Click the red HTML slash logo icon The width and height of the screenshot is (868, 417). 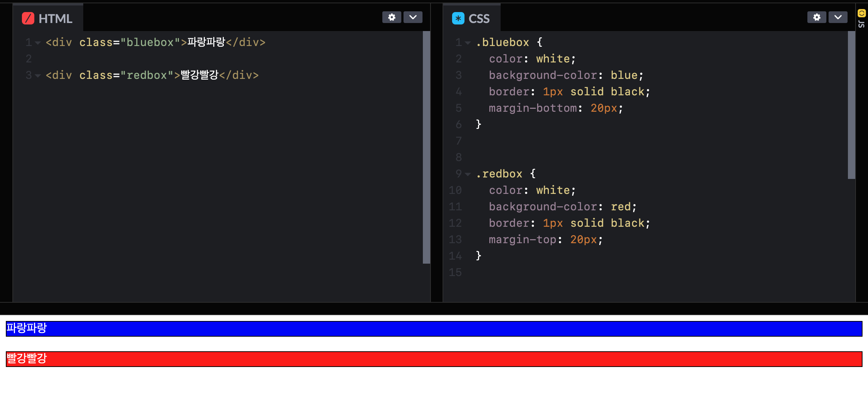pyautogui.click(x=28, y=18)
